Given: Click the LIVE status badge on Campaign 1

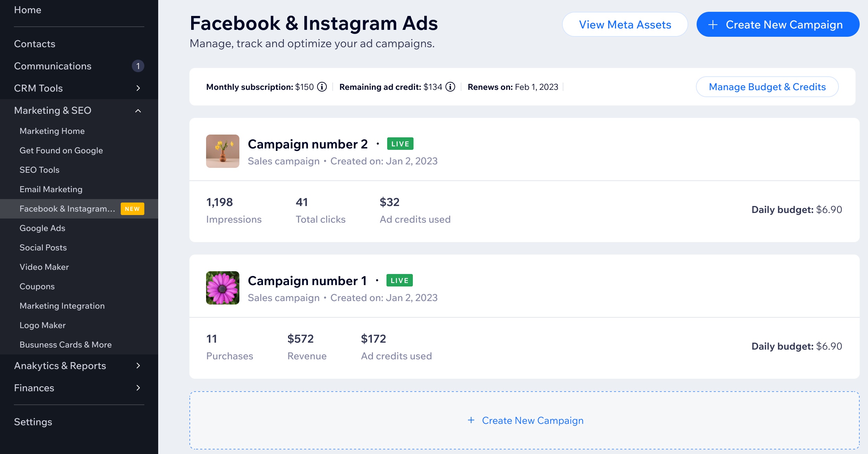Looking at the screenshot, I should pos(400,280).
